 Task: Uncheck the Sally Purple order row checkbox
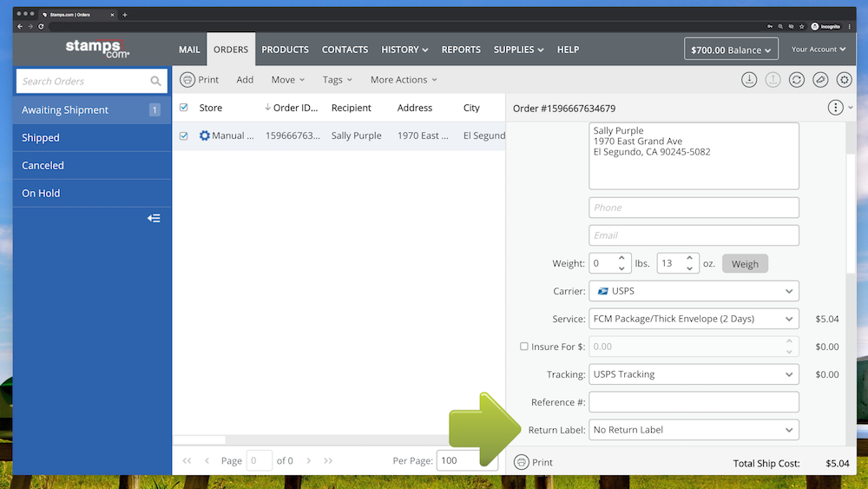pyautogui.click(x=183, y=135)
